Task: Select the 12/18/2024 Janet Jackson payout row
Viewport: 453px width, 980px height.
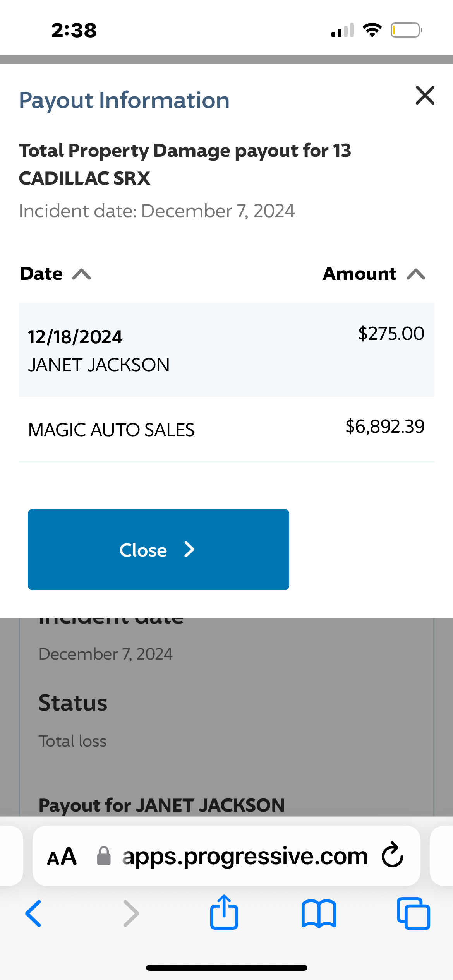Action: pyautogui.click(x=226, y=350)
